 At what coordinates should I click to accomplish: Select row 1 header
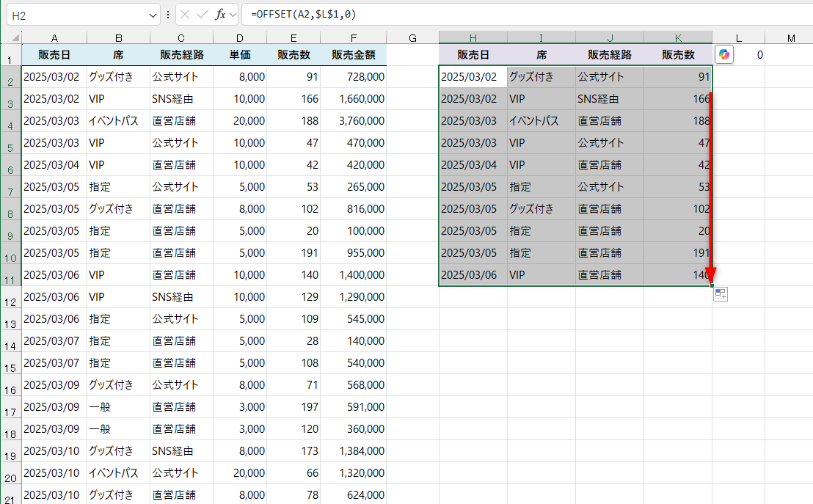click(x=11, y=55)
